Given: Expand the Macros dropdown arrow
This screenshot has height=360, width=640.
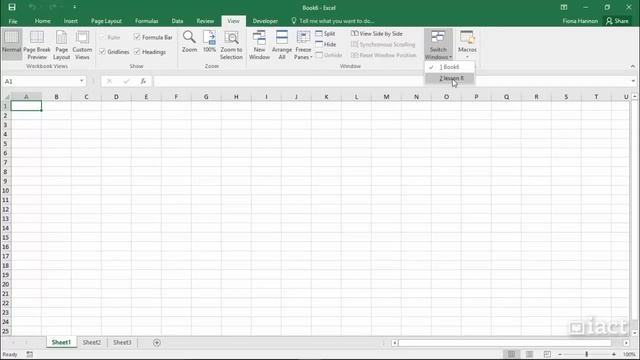Looking at the screenshot, I should (467, 57).
